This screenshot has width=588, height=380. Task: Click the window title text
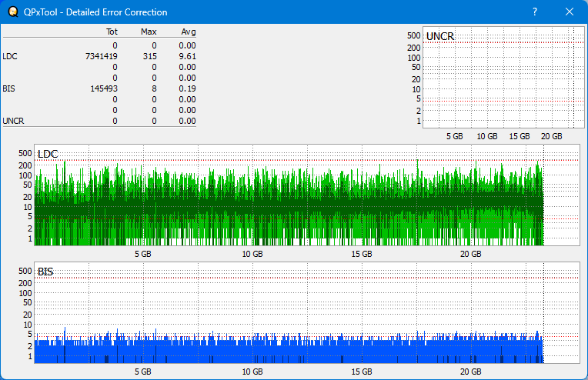coord(96,12)
